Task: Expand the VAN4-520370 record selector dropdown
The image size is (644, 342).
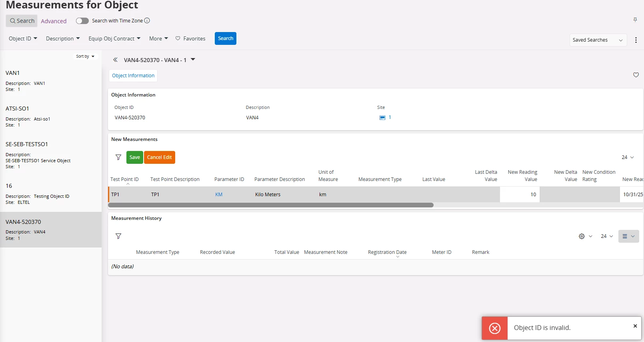Action: tap(193, 60)
